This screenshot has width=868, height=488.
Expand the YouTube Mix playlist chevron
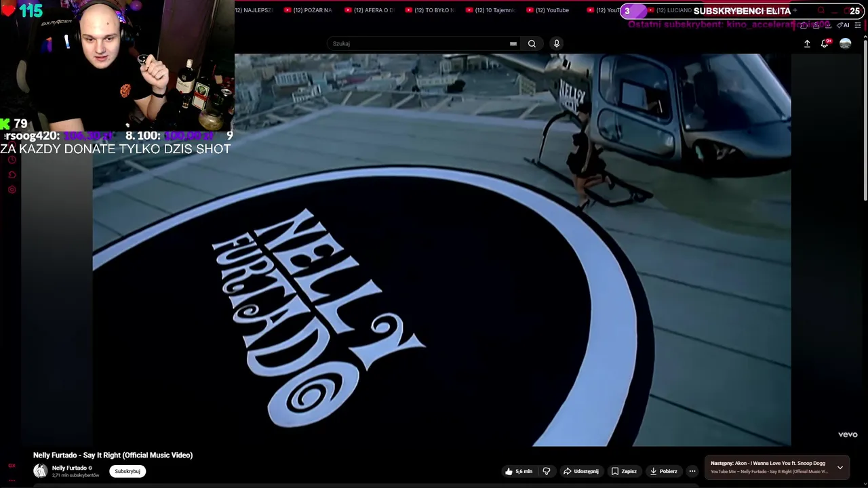[x=840, y=468]
